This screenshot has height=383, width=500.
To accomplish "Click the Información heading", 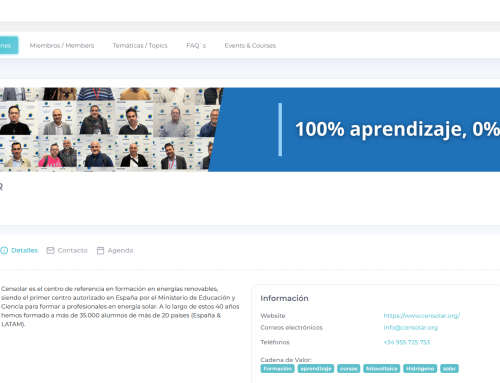I will (x=284, y=298).
